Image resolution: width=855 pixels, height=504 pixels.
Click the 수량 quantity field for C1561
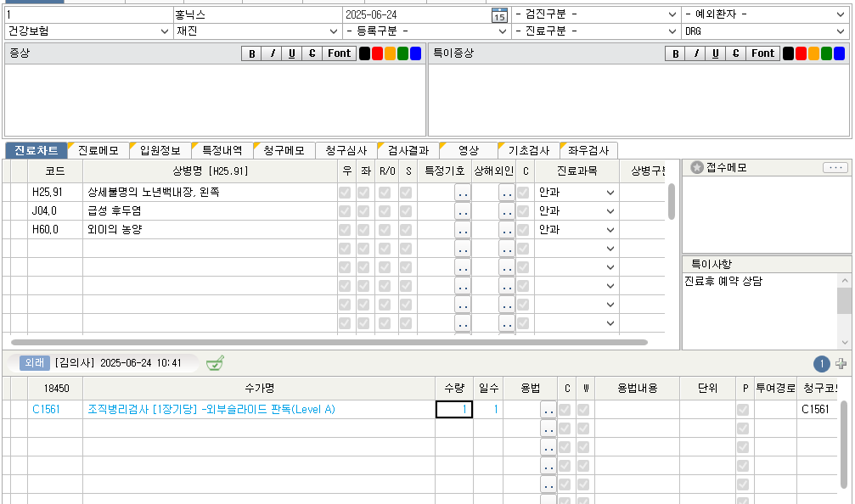click(x=453, y=409)
